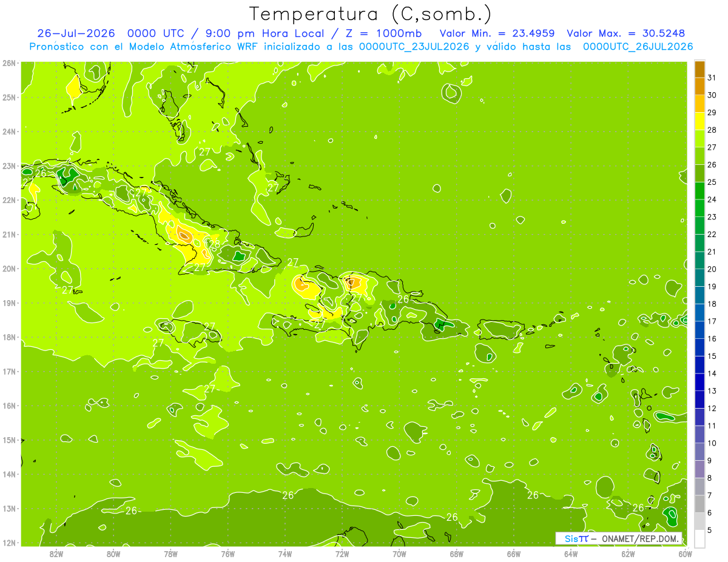Viewport: 728px width, 562px height.
Task: Click the '60W' longitude axis label
Action: pyautogui.click(x=685, y=554)
